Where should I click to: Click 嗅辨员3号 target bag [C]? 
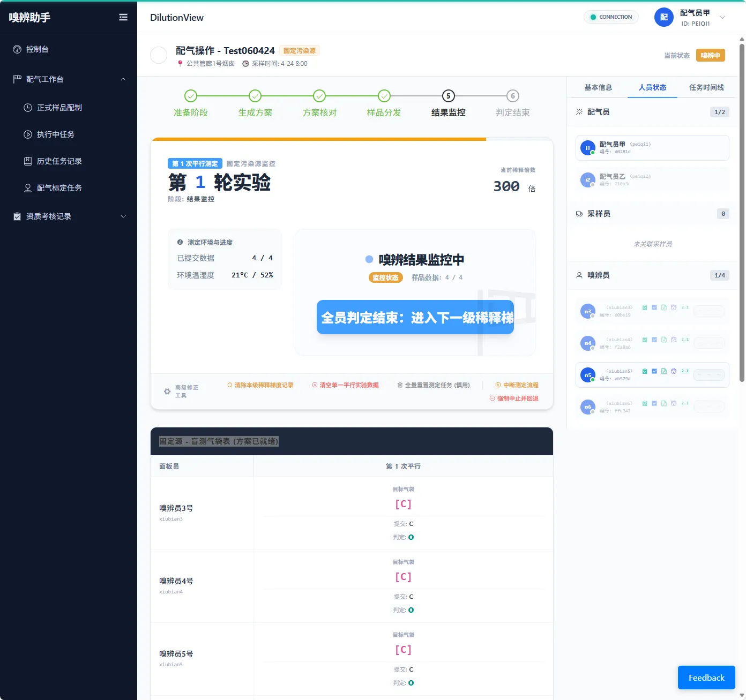[403, 504]
